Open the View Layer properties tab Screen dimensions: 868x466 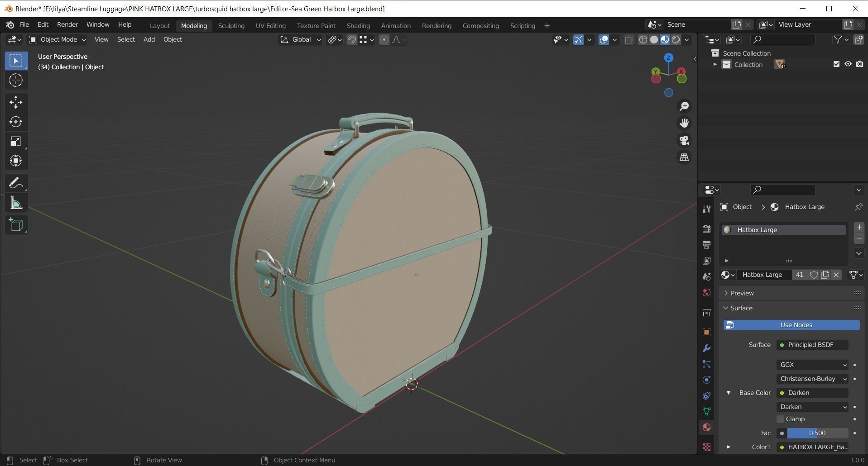[x=706, y=261]
